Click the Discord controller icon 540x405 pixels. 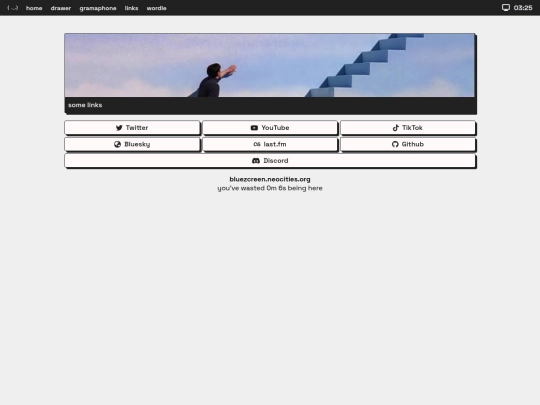(x=256, y=161)
